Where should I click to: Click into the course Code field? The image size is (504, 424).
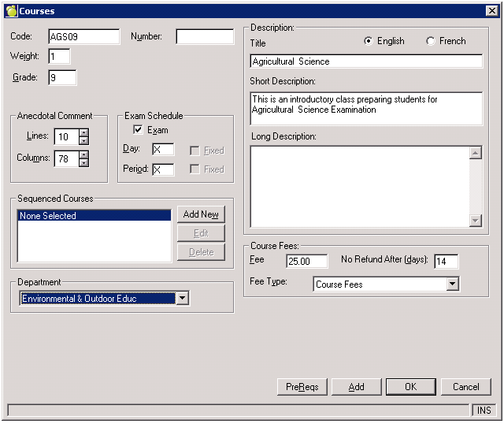pos(83,37)
